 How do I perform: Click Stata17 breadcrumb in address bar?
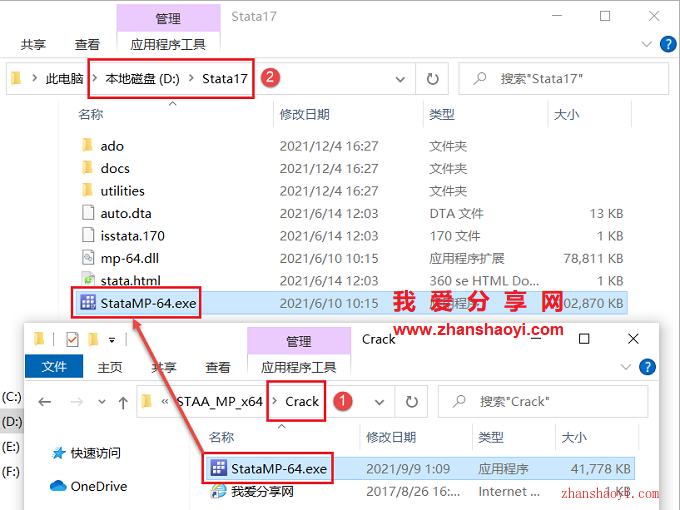point(225,78)
